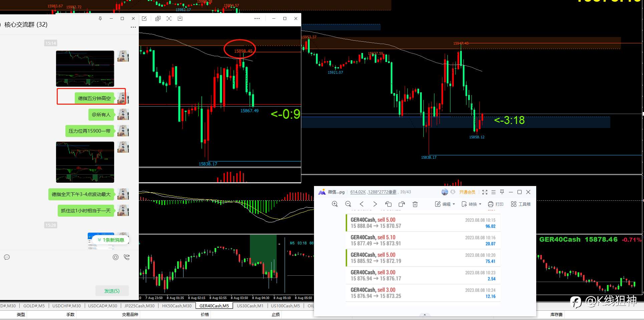644x320 pixels.
Task: Switch to the US100Cash,M5 chart tab
Action: pos(285,306)
